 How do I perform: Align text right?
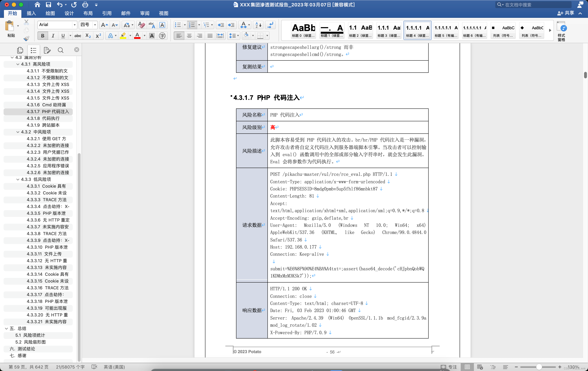pos(200,36)
